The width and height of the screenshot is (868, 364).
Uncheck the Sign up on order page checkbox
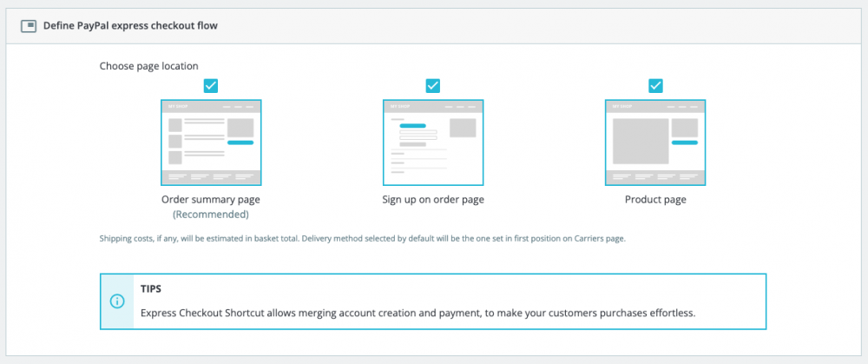[x=433, y=86]
